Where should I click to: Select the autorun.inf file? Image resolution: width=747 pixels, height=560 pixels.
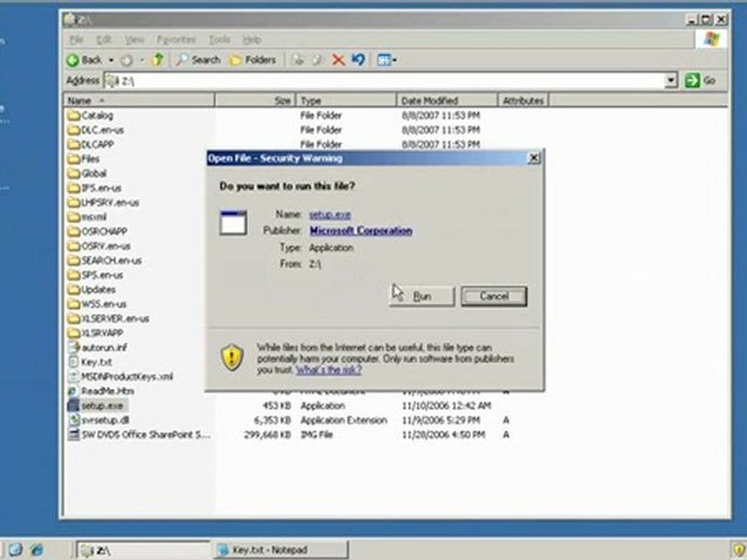pyautogui.click(x=98, y=348)
